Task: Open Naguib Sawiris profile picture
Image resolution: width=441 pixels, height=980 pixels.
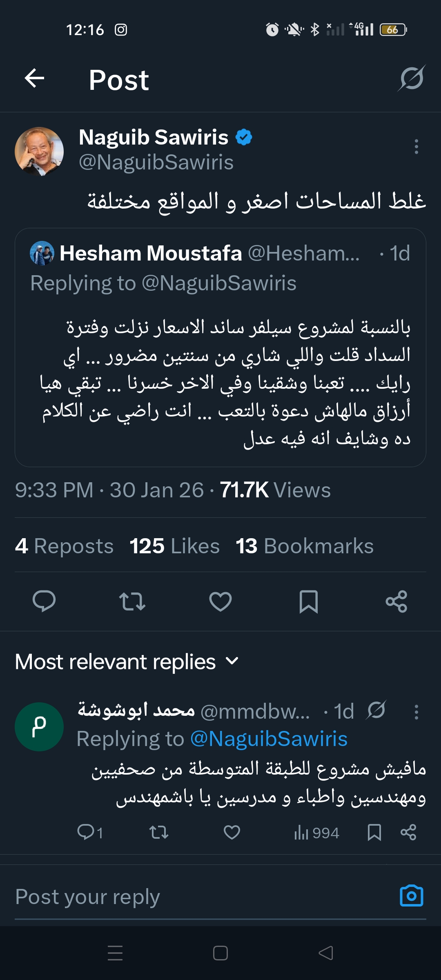Action: click(x=39, y=151)
